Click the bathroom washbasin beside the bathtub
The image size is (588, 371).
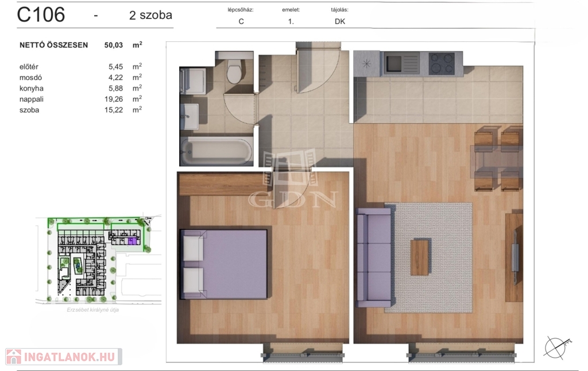coord(189,117)
